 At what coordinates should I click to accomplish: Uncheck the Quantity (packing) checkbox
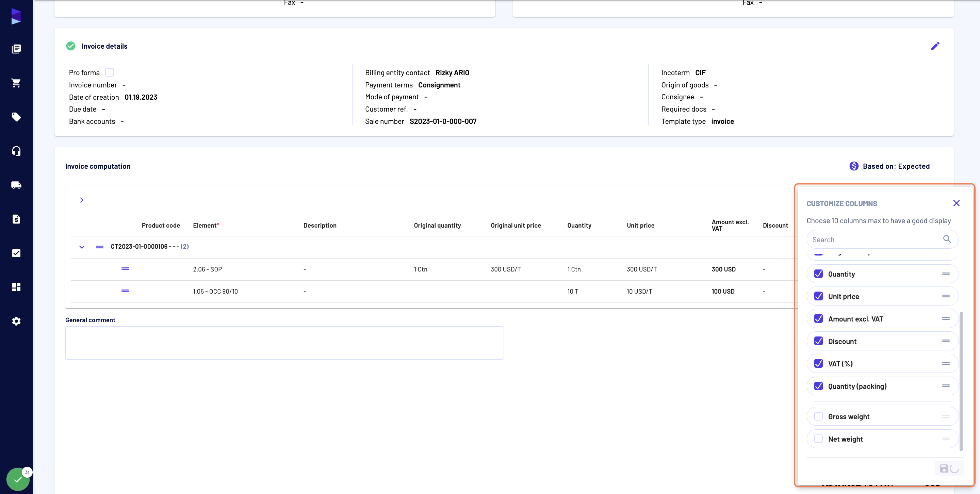click(x=818, y=386)
